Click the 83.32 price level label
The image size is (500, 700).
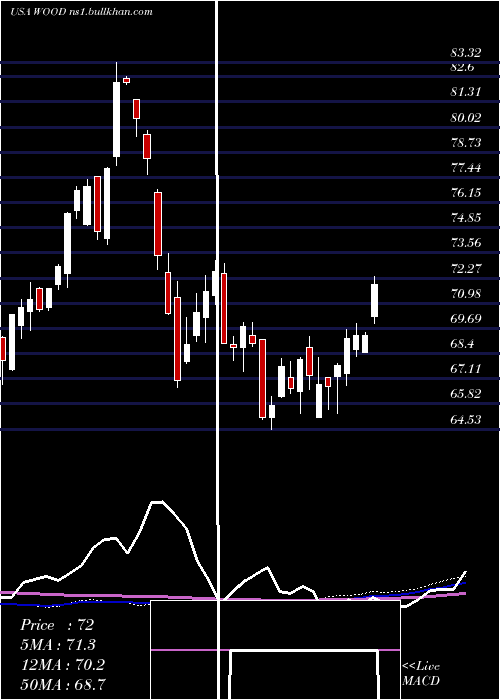466,53
